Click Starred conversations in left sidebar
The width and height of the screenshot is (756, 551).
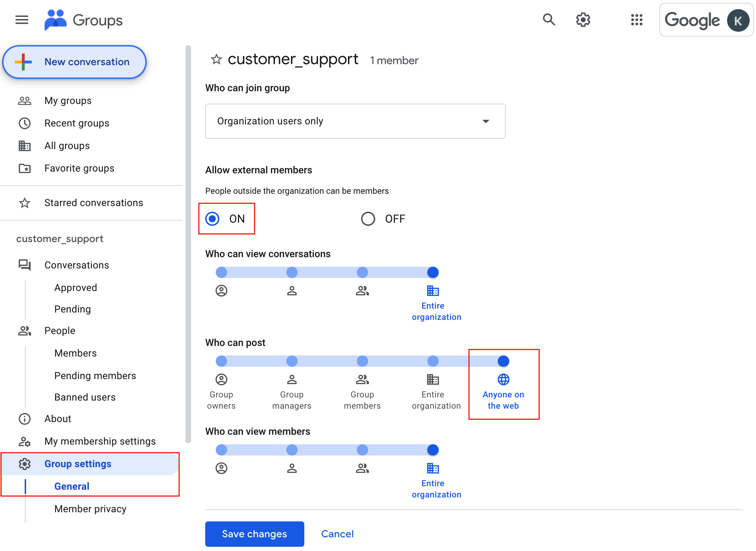(93, 202)
